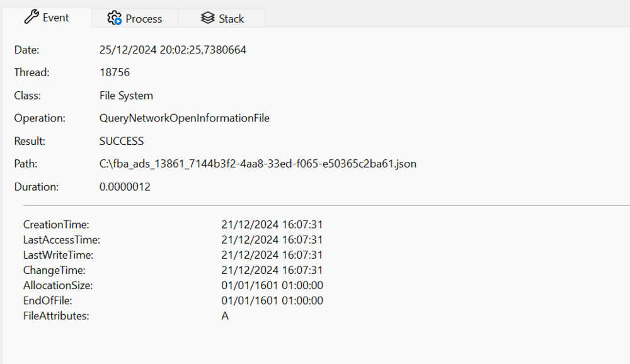
Task: Switch to the Process tab label
Action: [x=144, y=19]
